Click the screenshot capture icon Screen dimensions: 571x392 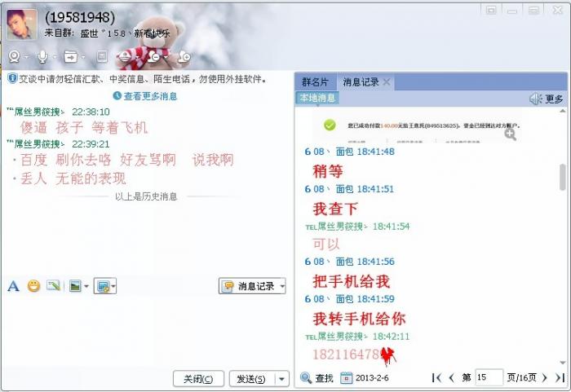click(x=103, y=286)
